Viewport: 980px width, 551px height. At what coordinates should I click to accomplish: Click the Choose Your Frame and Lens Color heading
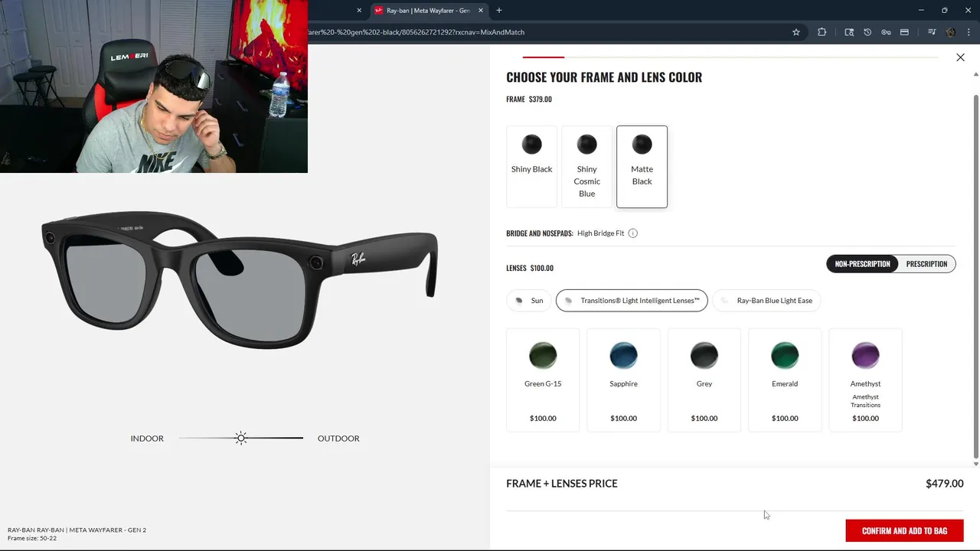[x=604, y=77]
